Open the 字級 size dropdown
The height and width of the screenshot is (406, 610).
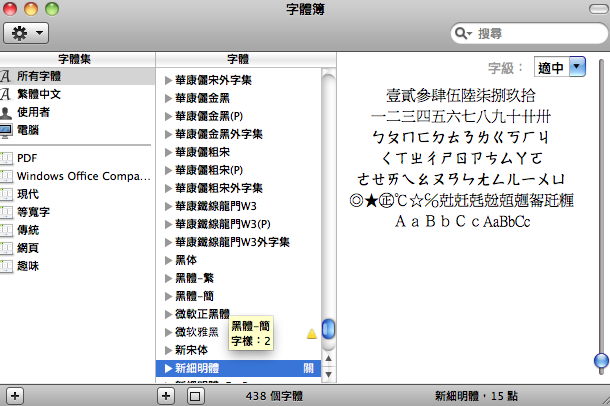pos(560,67)
